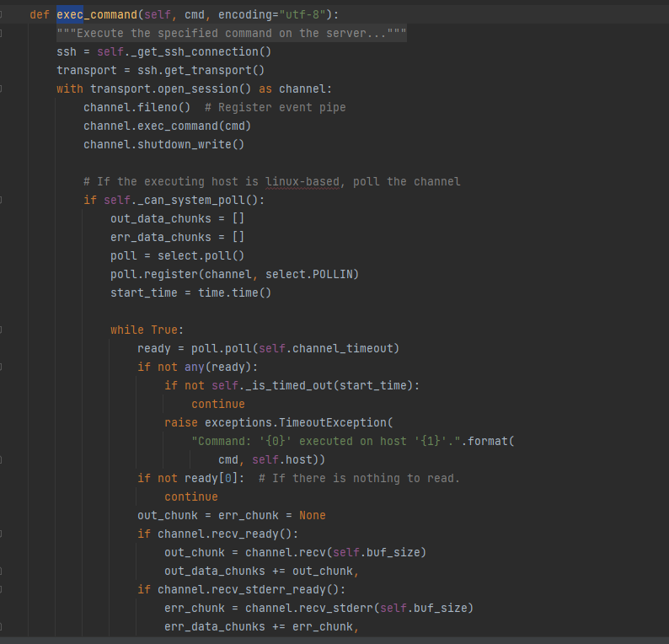Click the ready = poll.poll(self.channel_timeout) line

click(x=269, y=349)
